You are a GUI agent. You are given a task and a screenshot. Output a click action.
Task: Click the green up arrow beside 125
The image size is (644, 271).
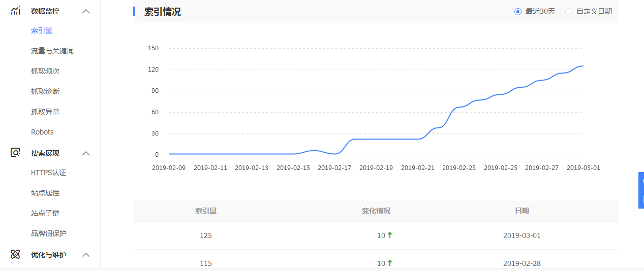390,235
